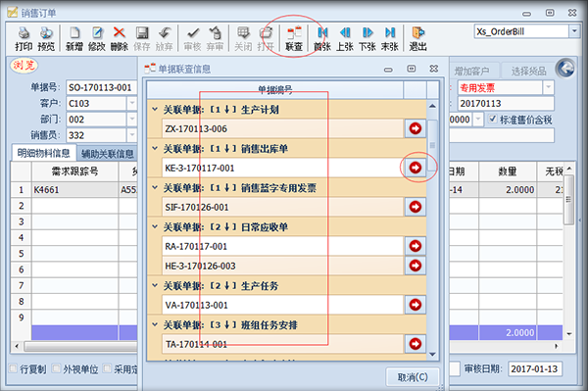Collapse the 生产任务 linked group
The height and width of the screenshot is (391, 588).
click(x=155, y=286)
